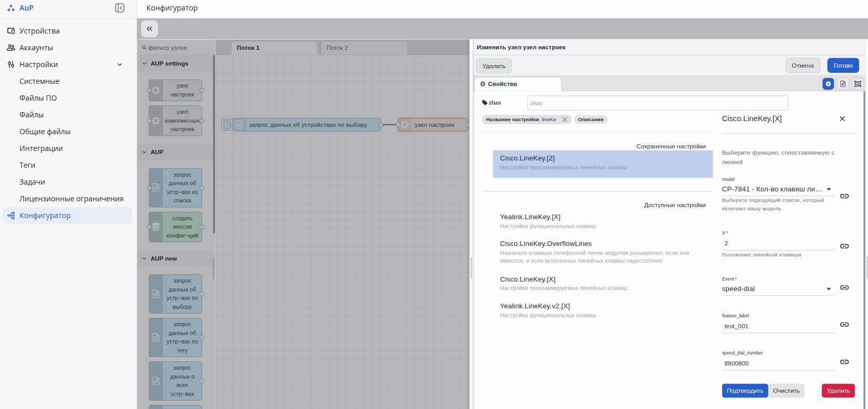868x409 pixels.
Task: Click the gray Удалить button beside Отмена
Action: tap(494, 66)
